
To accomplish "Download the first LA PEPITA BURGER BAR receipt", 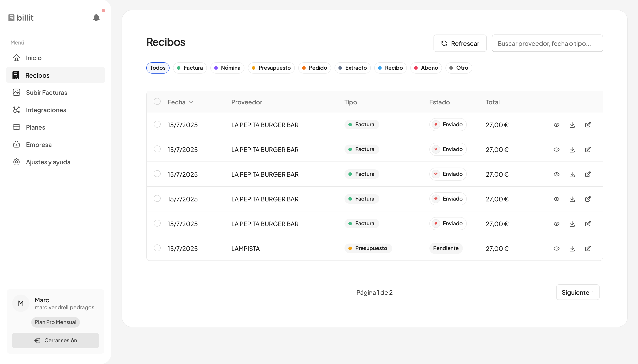I will 572,125.
